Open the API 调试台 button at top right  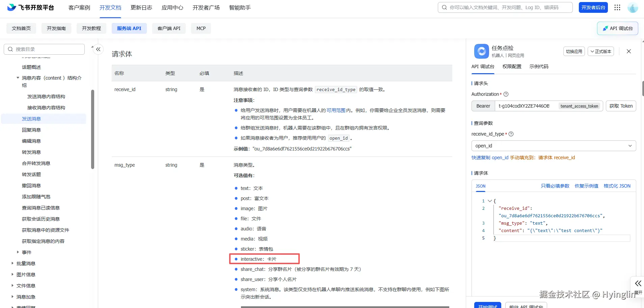(618, 28)
